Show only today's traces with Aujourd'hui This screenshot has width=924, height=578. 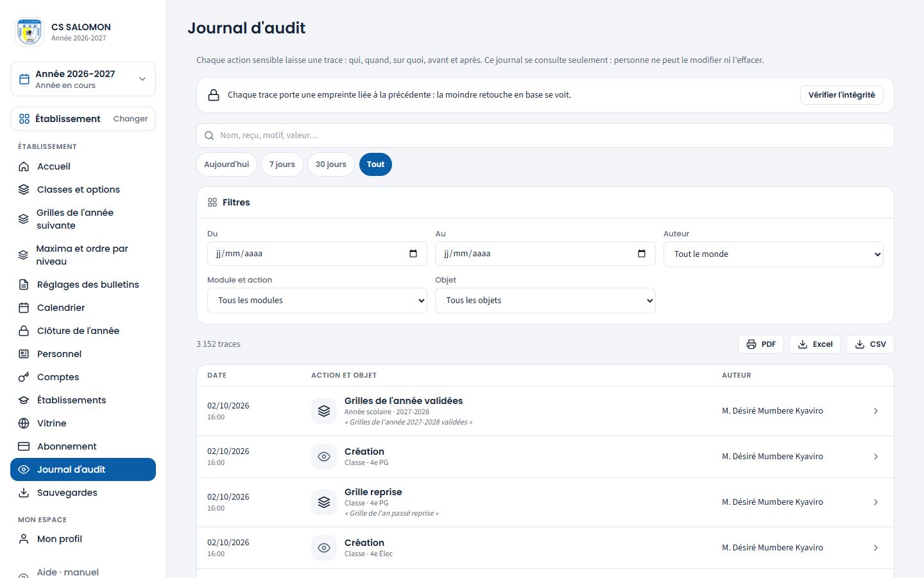[227, 164]
